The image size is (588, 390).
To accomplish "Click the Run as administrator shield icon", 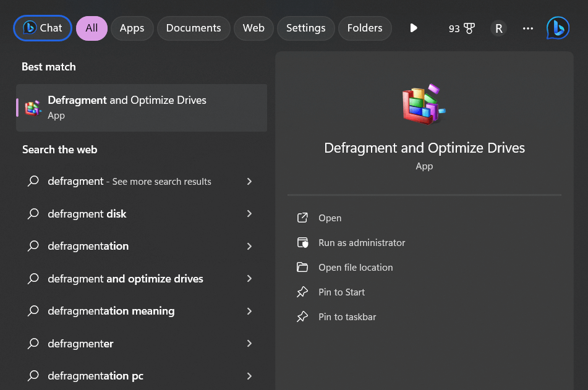I will [302, 243].
